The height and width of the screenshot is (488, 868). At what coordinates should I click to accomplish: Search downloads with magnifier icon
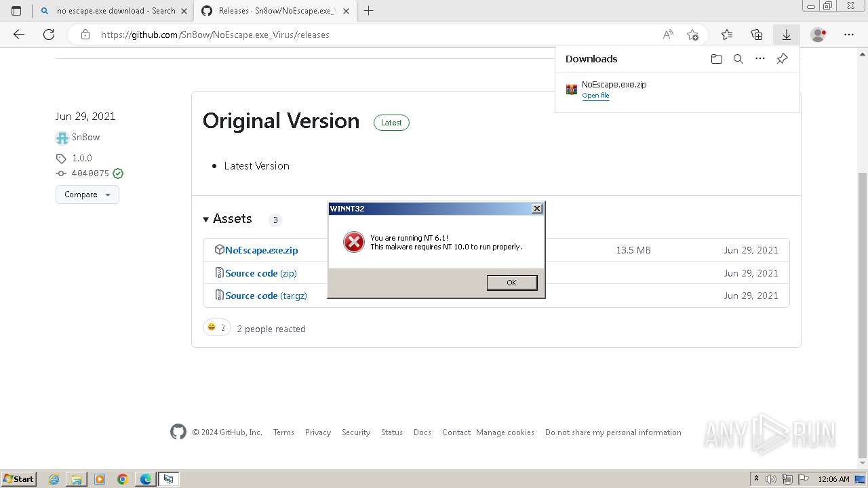pyautogui.click(x=738, y=59)
